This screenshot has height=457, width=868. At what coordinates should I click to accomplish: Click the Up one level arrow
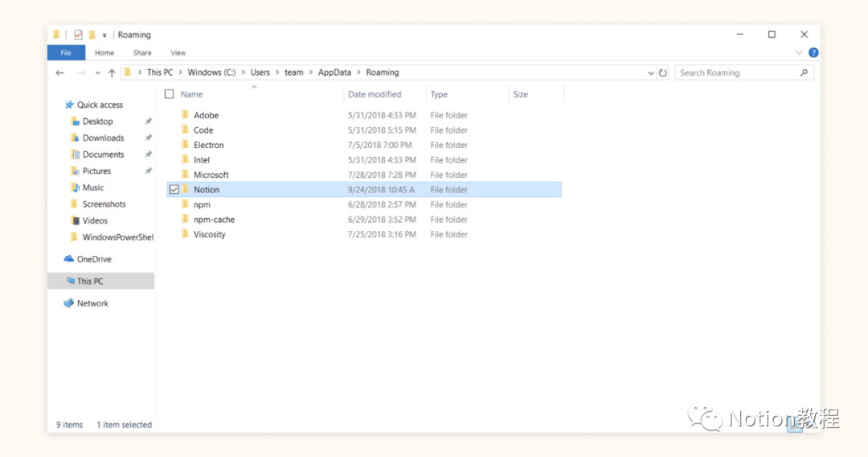(x=112, y=72)
